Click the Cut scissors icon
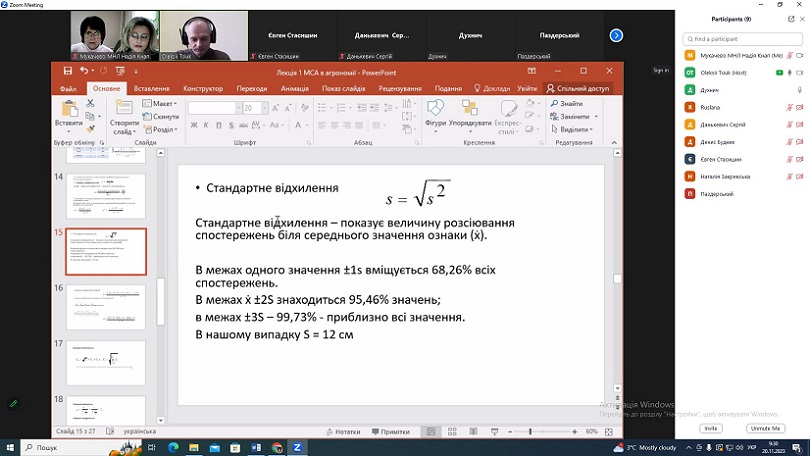The width and height of the screenshot is (810, 456). (90, 103)
